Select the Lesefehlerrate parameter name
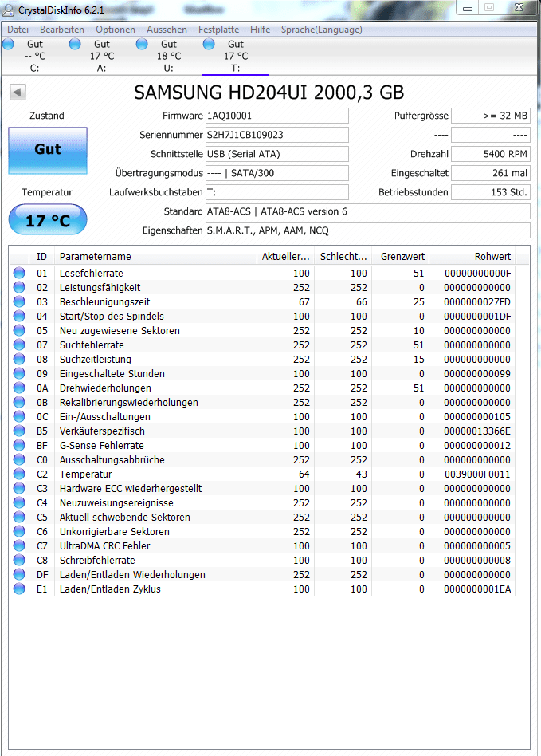Screen dimensions: 541x756 click(91, 274)
